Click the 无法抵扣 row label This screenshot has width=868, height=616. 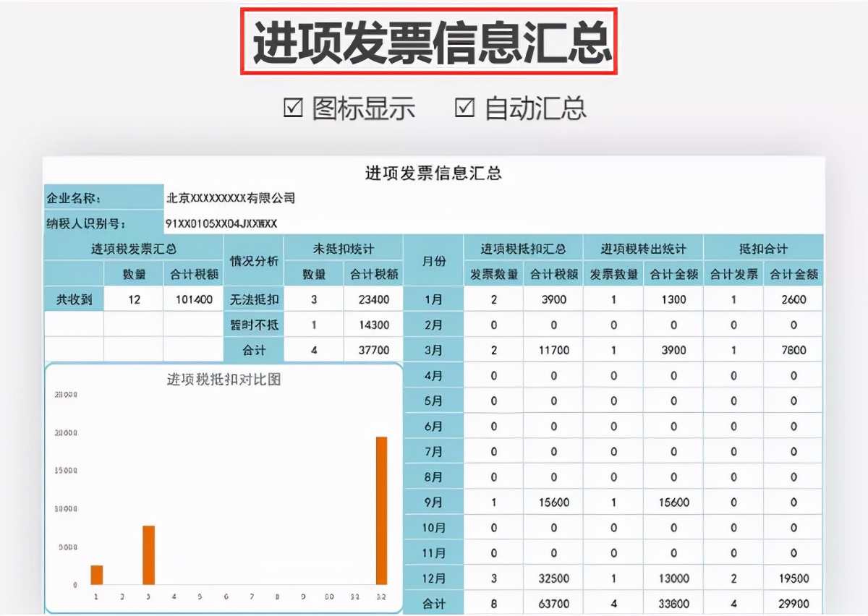click(x=253, y=299)
